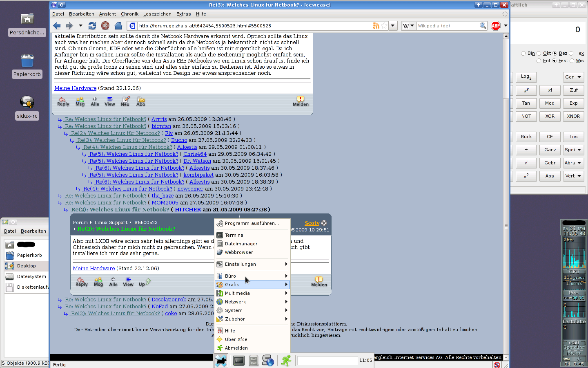Open the file cabinet launcher in the panel
This screenshot has width=588, height=368.
point(254,361)
